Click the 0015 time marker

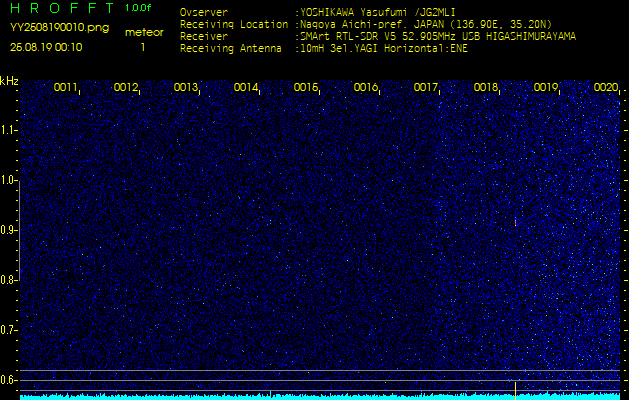click(x=305, y=87)
